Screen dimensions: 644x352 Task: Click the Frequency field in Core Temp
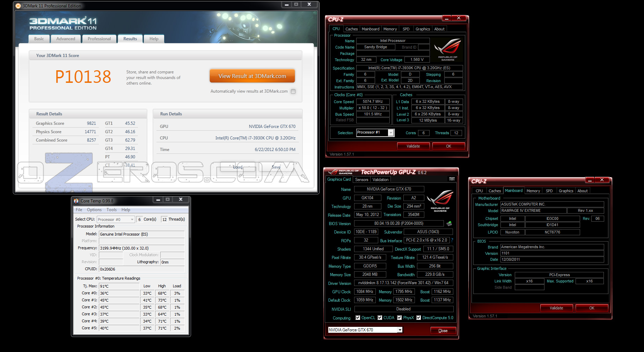coord(141,248)
